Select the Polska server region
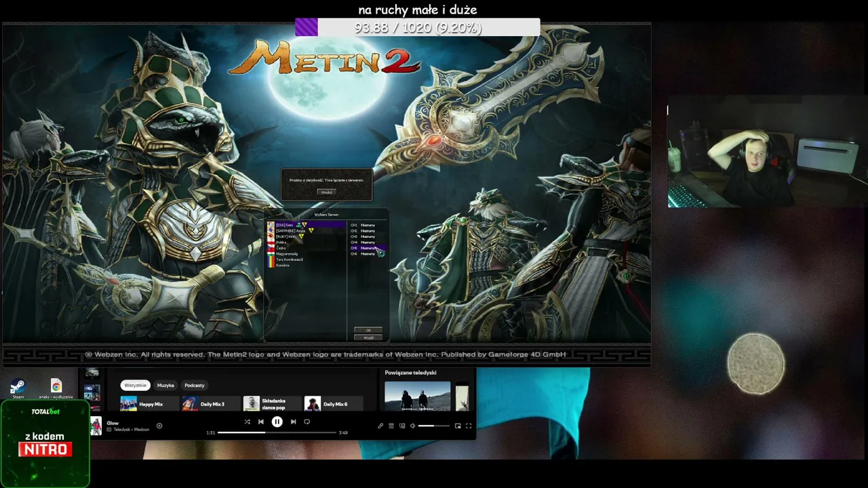This screenshot has height=488, width=868. click(306, 242)
